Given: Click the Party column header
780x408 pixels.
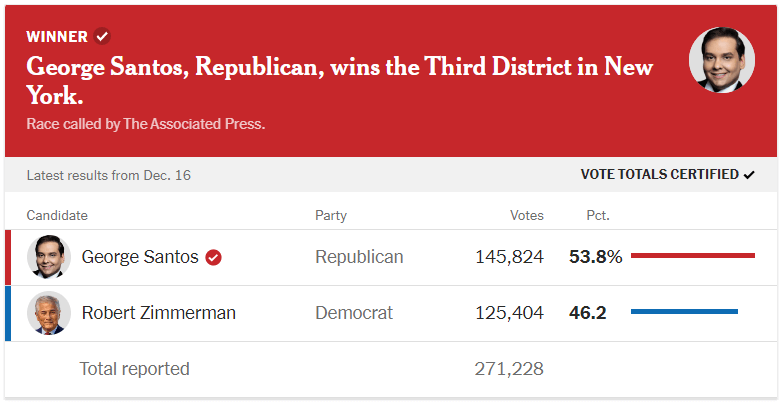Looking at the screenshot, I should [x=331, y=215].
